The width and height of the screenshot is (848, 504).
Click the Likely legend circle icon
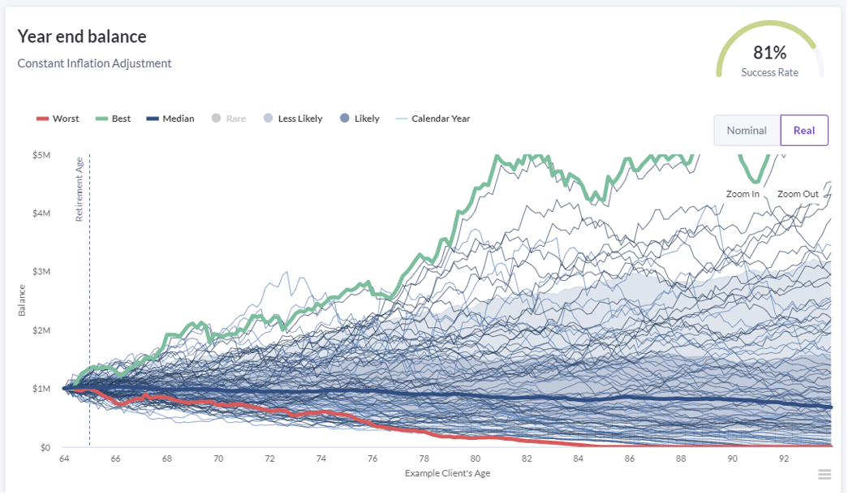(344, 118)
